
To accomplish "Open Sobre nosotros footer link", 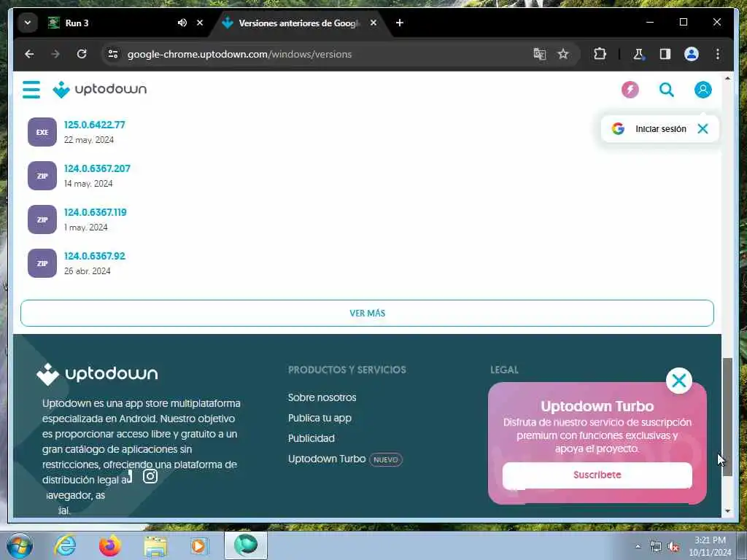I will point(322,397).
